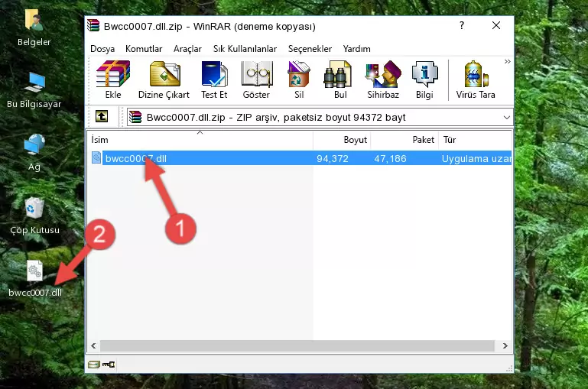Viewport: 588px width, 389px height.
Task: Click the Virüs Tara scan icon
Action: point(476,79)
